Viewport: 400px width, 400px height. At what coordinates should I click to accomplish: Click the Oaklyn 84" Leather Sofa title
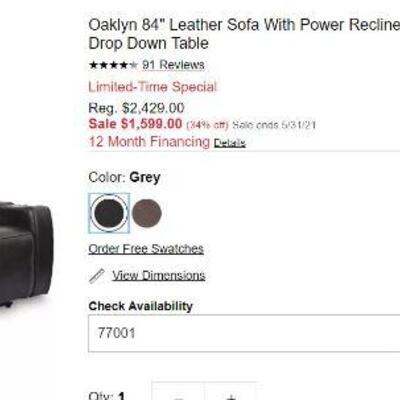pyautogui.click(x=244, y=34)
